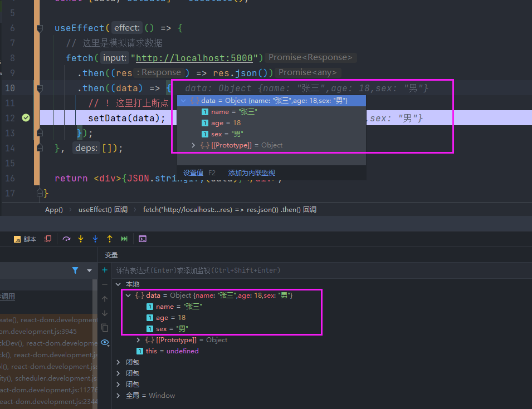Image resolution: width=532 pixels, height=409 pixels.
Task: Click the blue Force Step Into arrow
Action: [x=95, y=239]
